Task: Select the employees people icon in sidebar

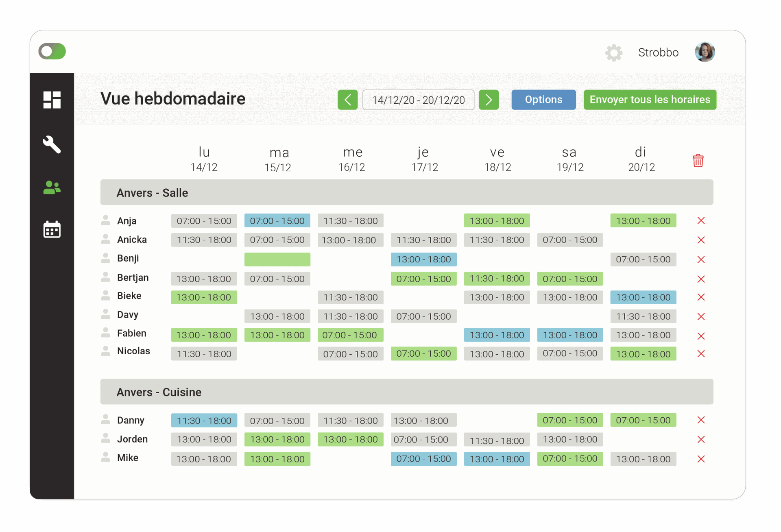Action: tap(52, 188)
